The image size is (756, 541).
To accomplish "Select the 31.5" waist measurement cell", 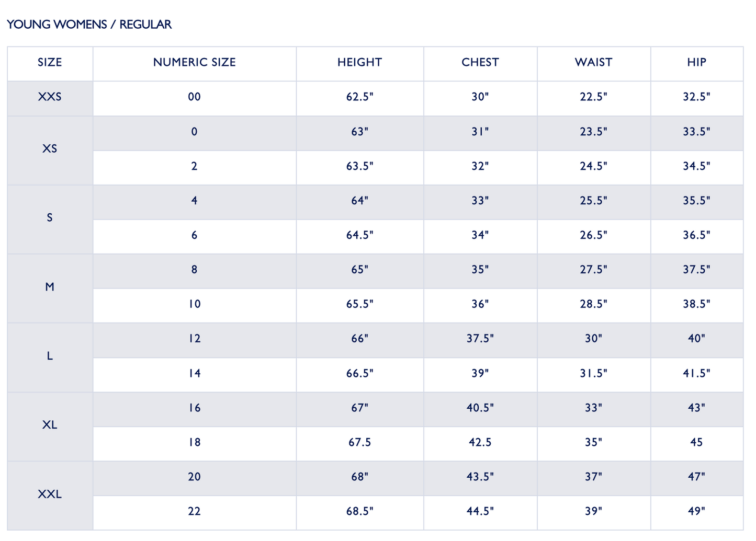I will (594, 374).
